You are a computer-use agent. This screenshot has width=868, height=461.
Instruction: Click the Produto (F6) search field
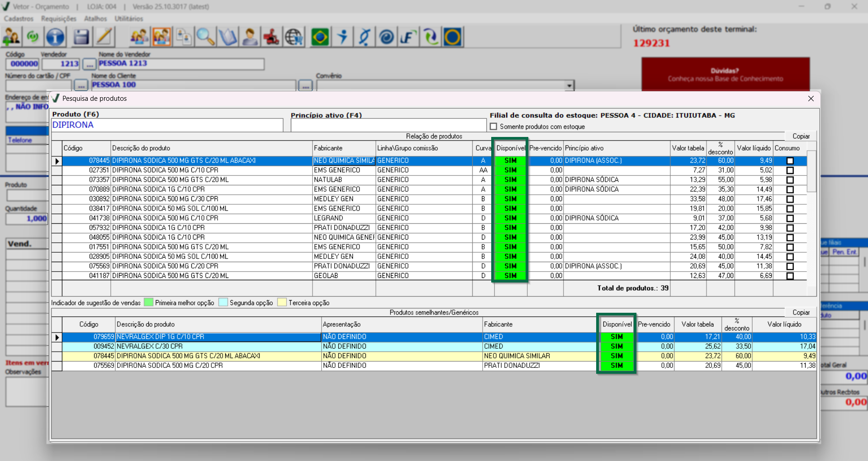pyautogui.click(x=167, y=125)
